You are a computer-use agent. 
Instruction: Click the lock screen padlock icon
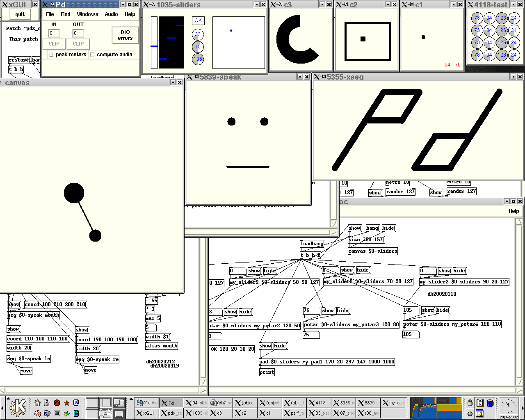(470, 402)
